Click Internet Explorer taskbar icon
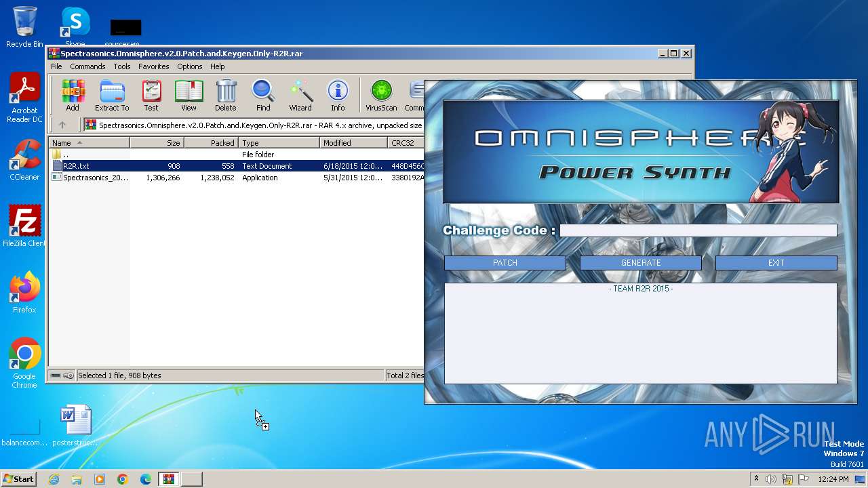The width and height of the screenshot is (868, 488). click(54, 479)
